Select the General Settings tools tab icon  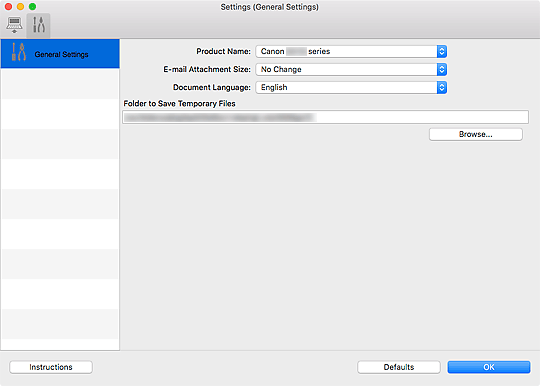click(x=39, y=25)
